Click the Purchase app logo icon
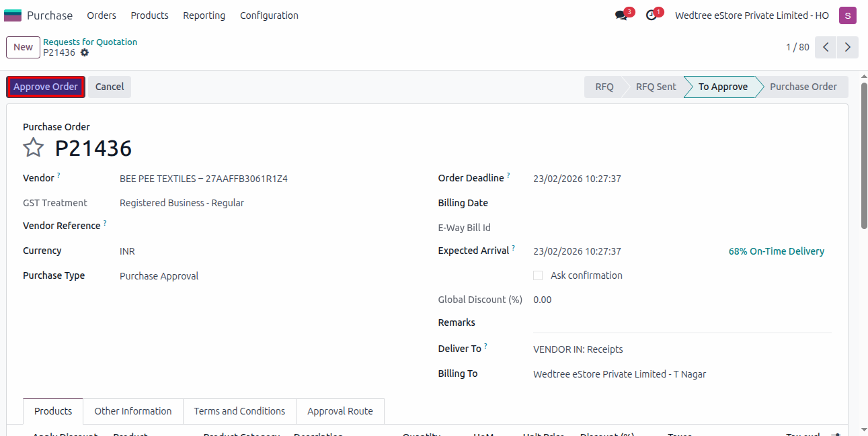 tap(13, 15)
